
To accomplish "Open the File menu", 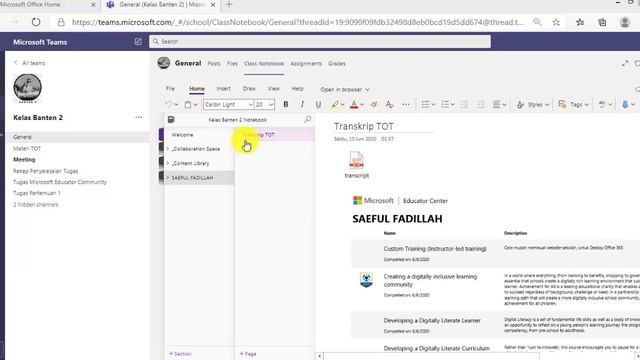I will (170, 89).
